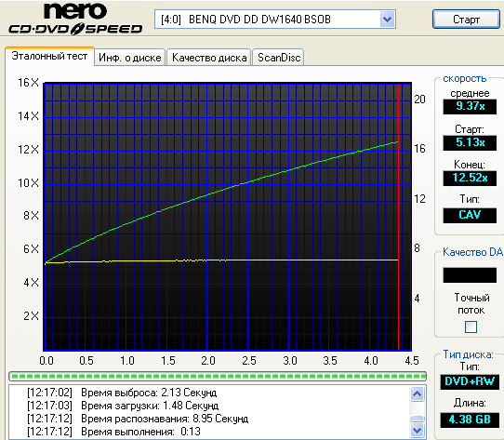
Task: Click the end speed 12.52x readout
Action: [470, 178]
